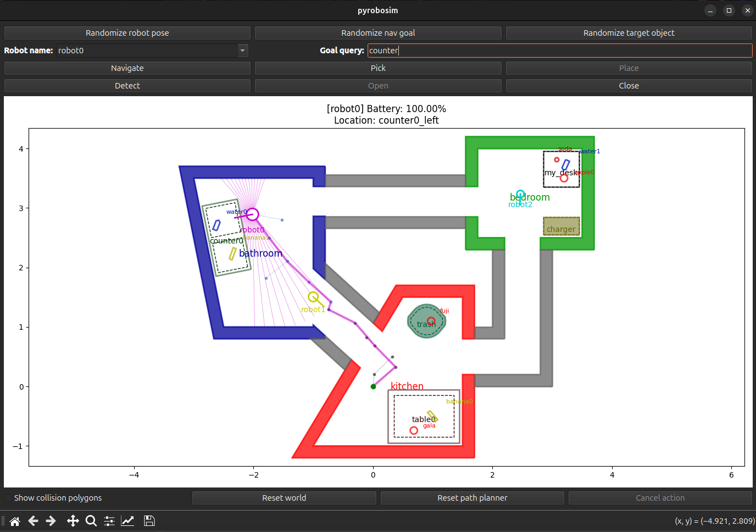Open the axes customization icon
Image resolution: width=756 pixels, height=532 pixels.
click(127, 520)
